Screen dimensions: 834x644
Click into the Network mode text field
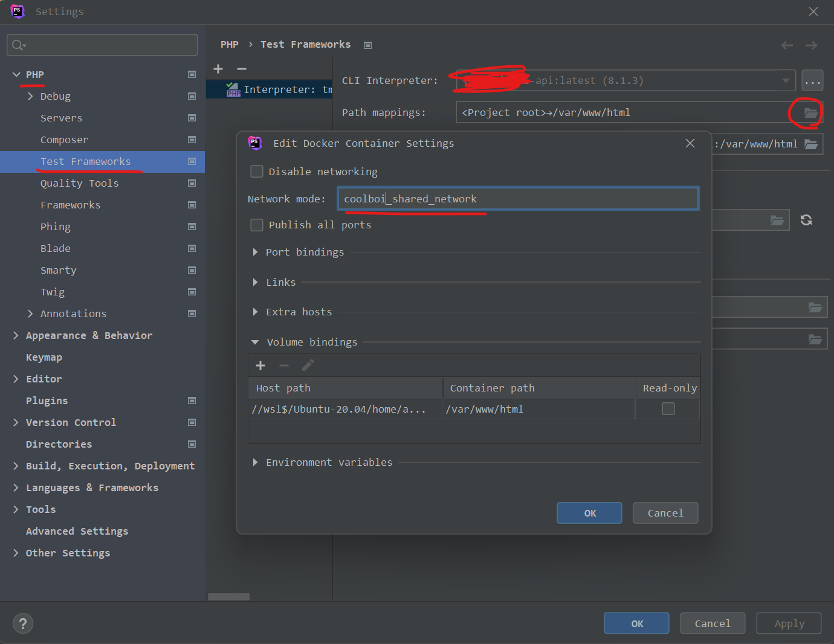[518, 199]
